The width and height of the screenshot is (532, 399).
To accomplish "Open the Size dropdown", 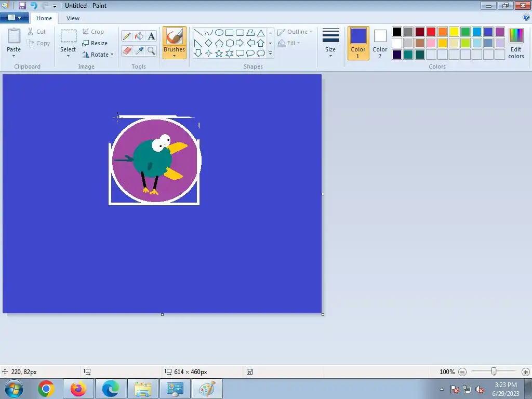I will [x=330, y=43].
